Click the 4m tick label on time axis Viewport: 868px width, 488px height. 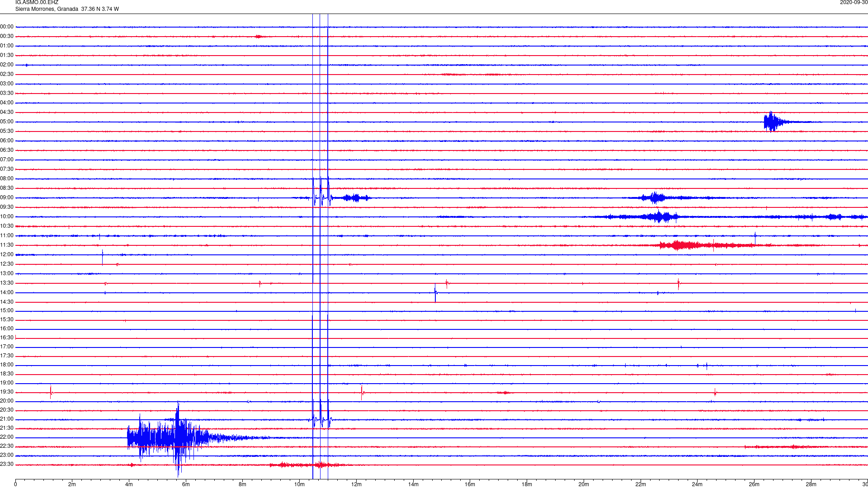point(129,484)
